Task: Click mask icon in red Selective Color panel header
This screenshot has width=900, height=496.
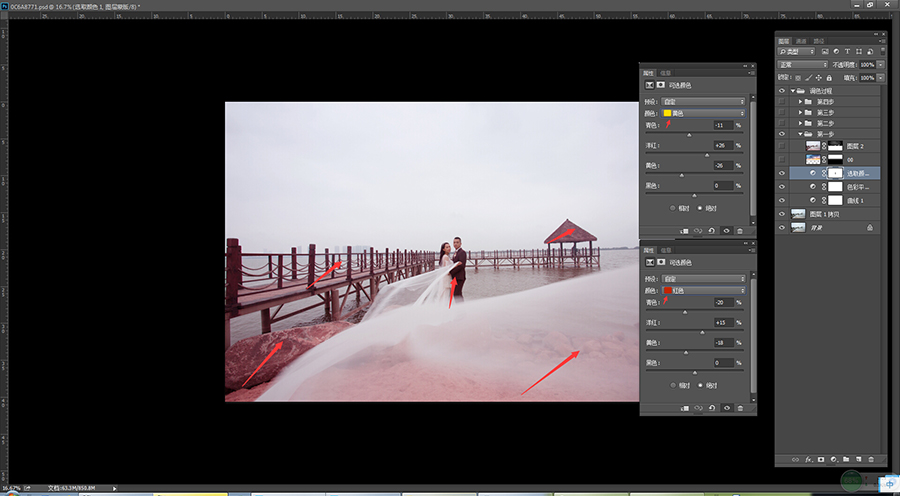Action: [x=661, y=262]
